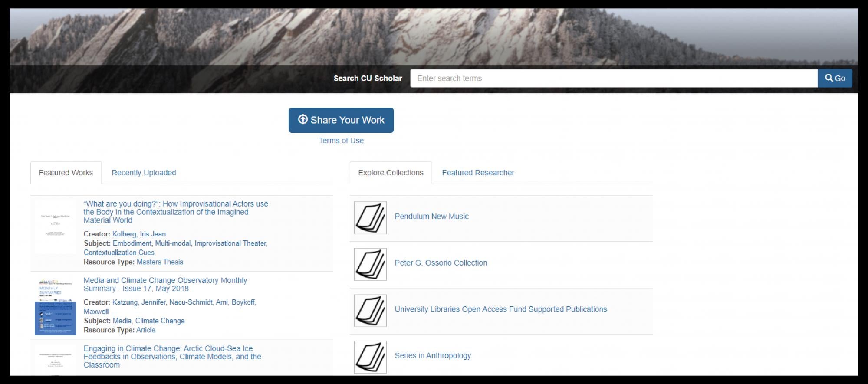This screenshot has width=868, height=384.
Task: Select the Open Access Fund Publications collection icon
Action: pyautogui.click(x=370, y=311)
